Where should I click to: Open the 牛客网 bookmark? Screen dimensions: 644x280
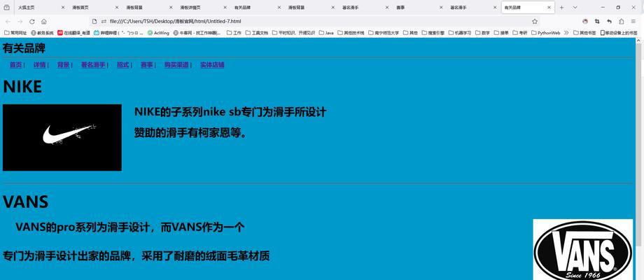[x=197, y=33]
